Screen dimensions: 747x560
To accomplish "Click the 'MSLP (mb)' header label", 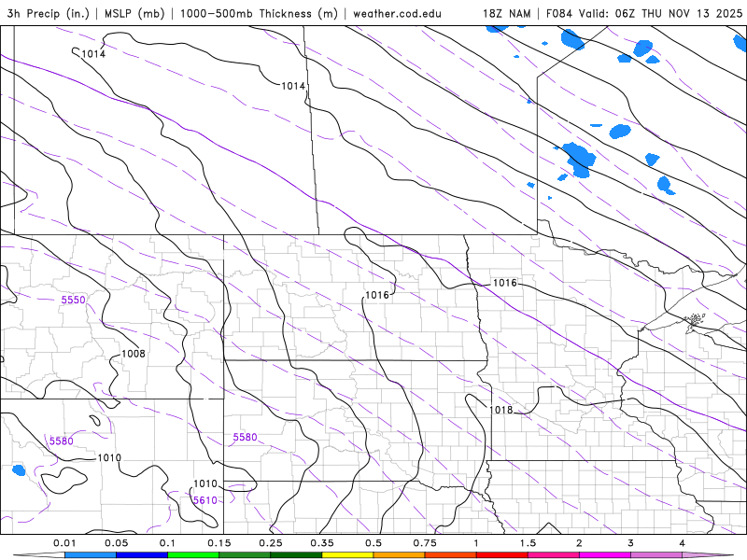I will pos(133,13).
